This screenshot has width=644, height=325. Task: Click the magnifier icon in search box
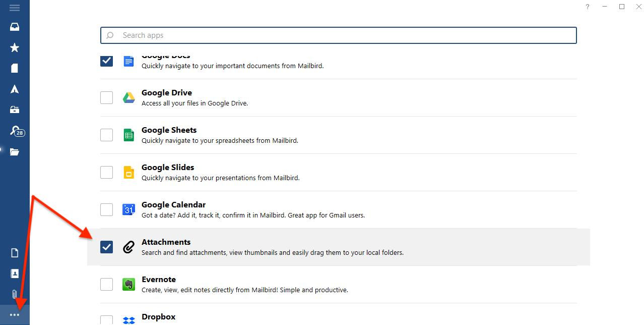pyautogui.click(x=110, y=35)
